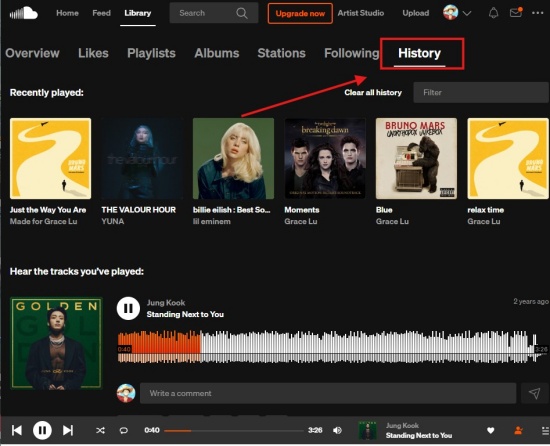Image resolution: width=550 pixels, height=446 pixels.
Task: Open Artist Studio link
Action: click(361, 13)
